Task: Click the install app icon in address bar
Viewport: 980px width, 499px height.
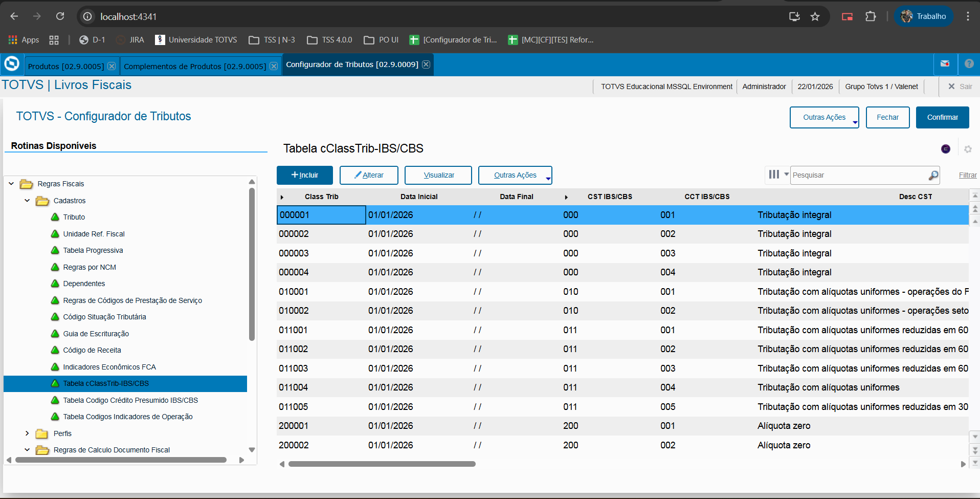Action: point(794,16)
